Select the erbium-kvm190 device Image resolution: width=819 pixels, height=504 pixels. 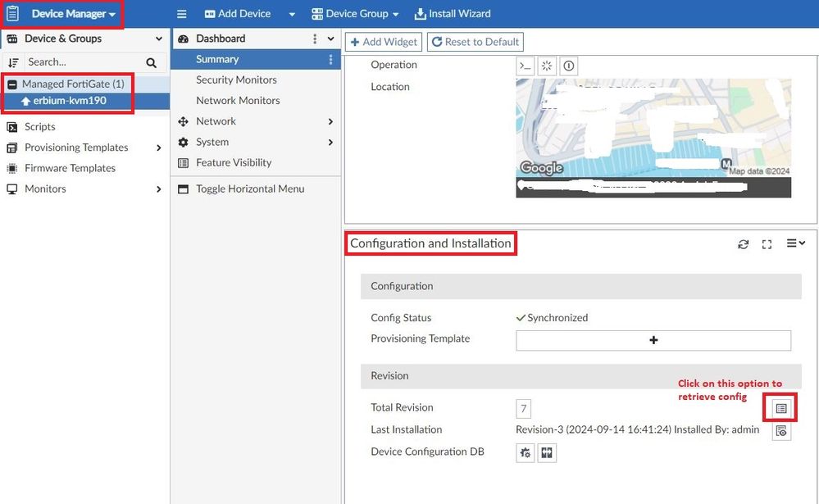pyautogui.click(x=70, y=101)
